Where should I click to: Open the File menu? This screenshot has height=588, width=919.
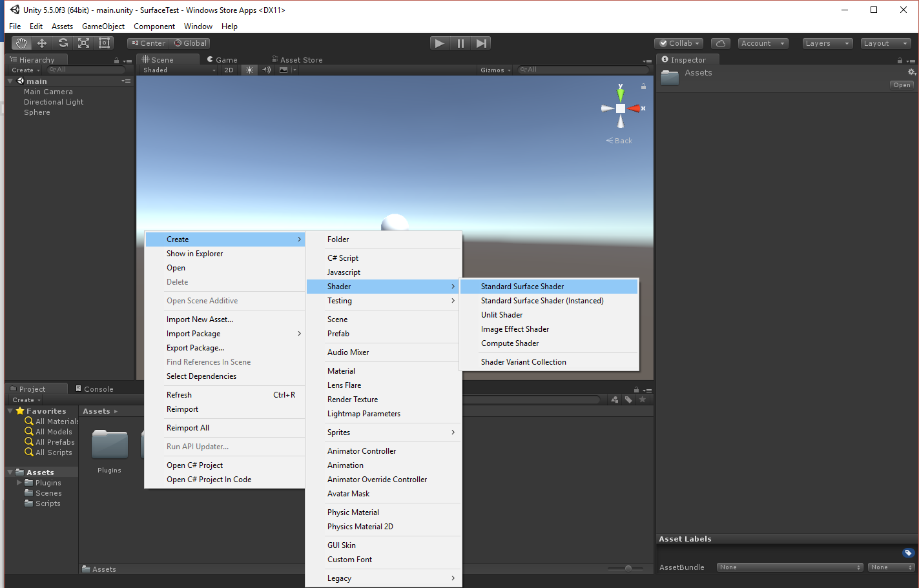tap(15, 26)
